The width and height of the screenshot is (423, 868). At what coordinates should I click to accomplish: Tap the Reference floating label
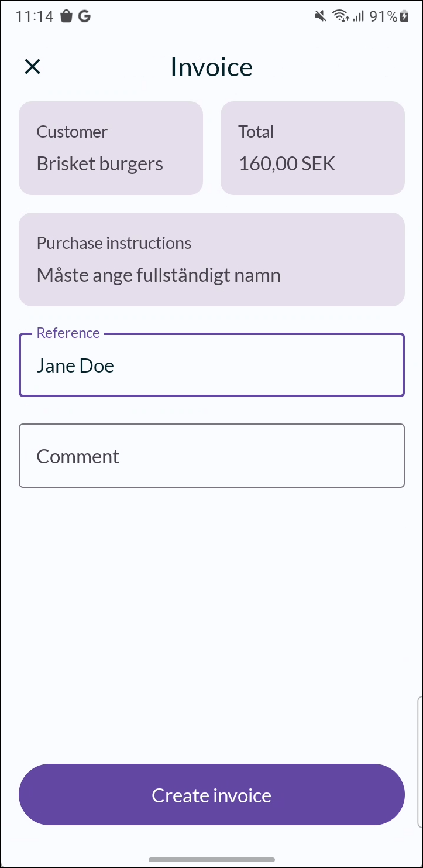pos(68,333)
